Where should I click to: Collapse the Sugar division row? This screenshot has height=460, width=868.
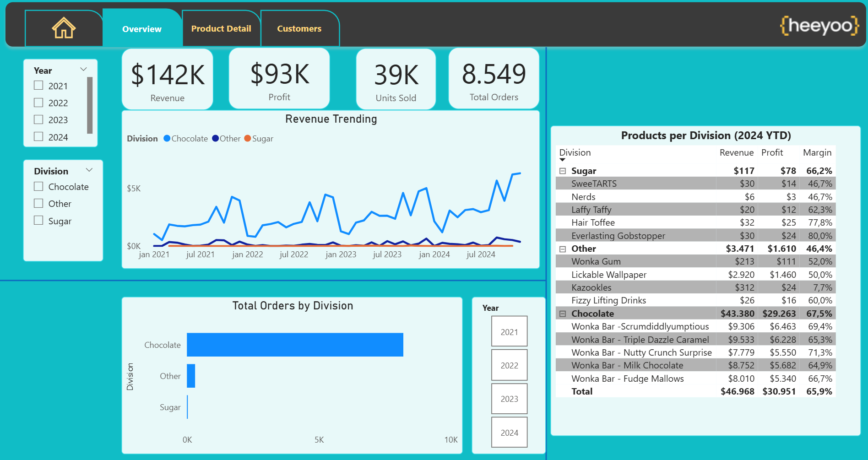click(x=563, y=171)
